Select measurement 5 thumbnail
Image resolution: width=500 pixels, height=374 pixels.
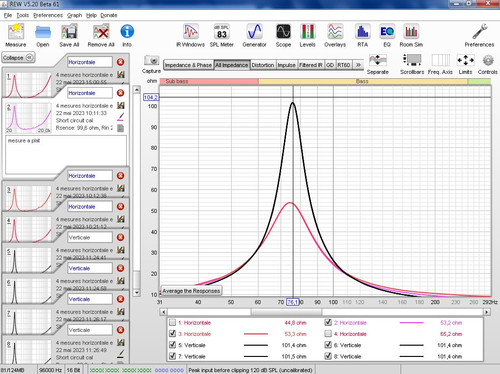point(28,259)
